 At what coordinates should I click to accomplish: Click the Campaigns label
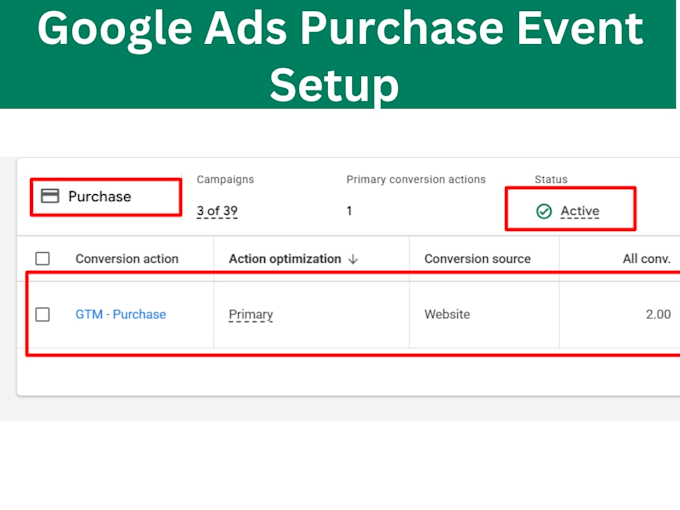click(x=225, y=180)
